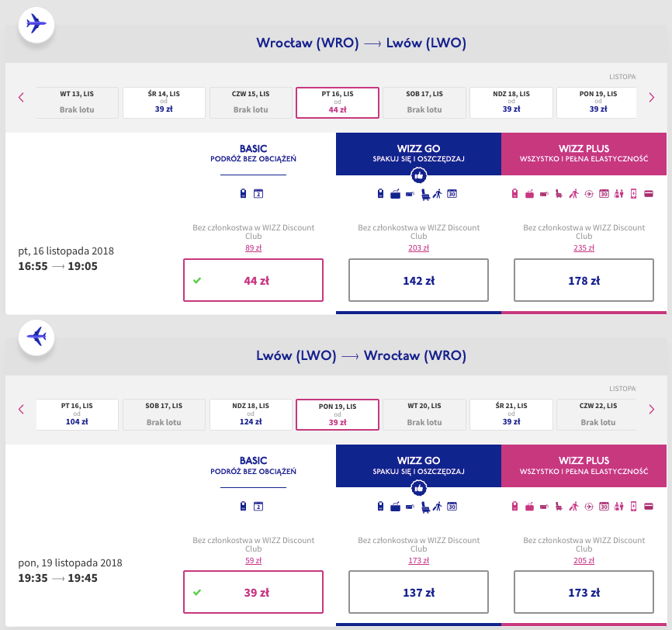This screenshot has width=672, height=630.
Task: Click carry-on bag icon in outbound BASIC column
Action: pyautogui.click(x=244, y=194)
